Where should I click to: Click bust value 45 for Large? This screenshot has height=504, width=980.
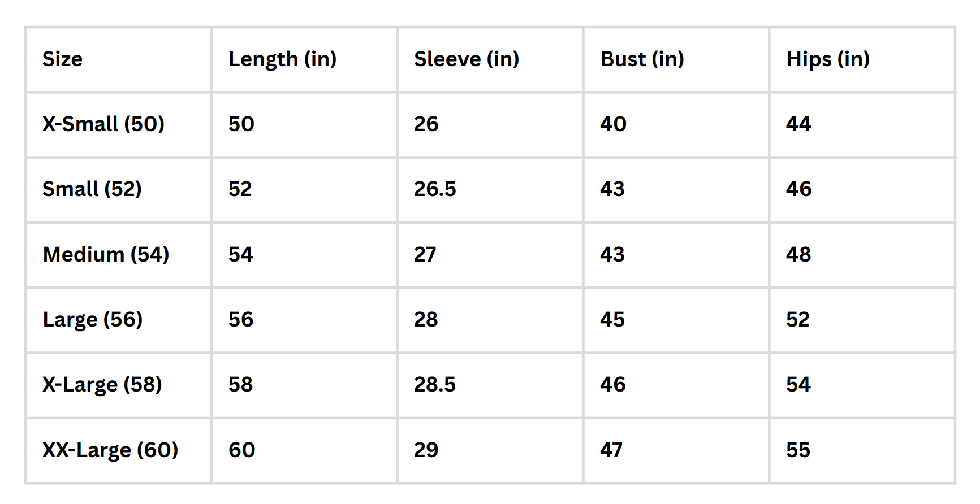pos(612,320)
